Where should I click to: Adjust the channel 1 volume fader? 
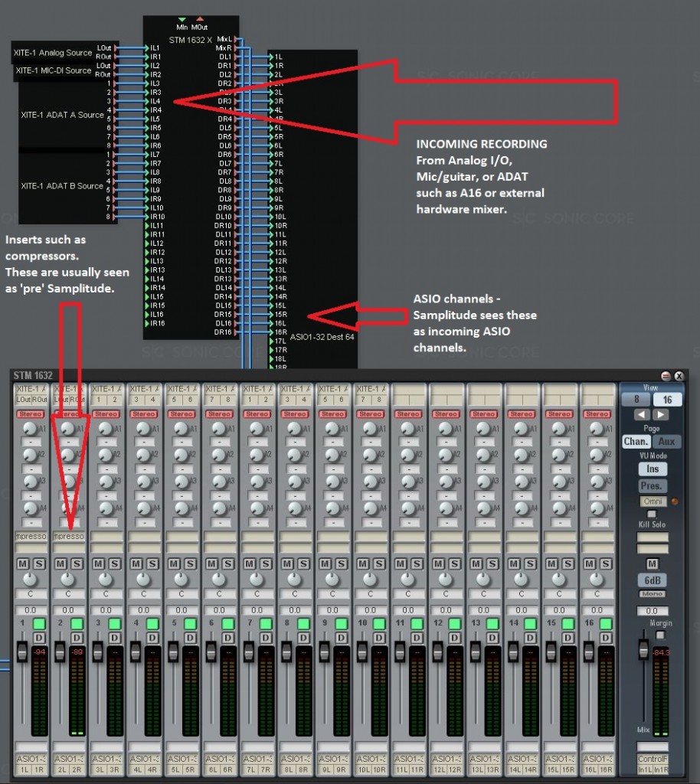point(22,652)
